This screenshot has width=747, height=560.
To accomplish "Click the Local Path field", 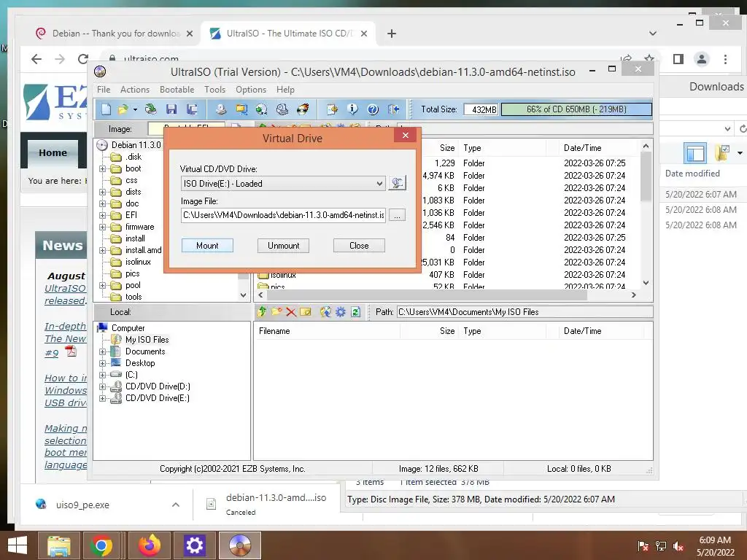I will click(x=525, y=312).
